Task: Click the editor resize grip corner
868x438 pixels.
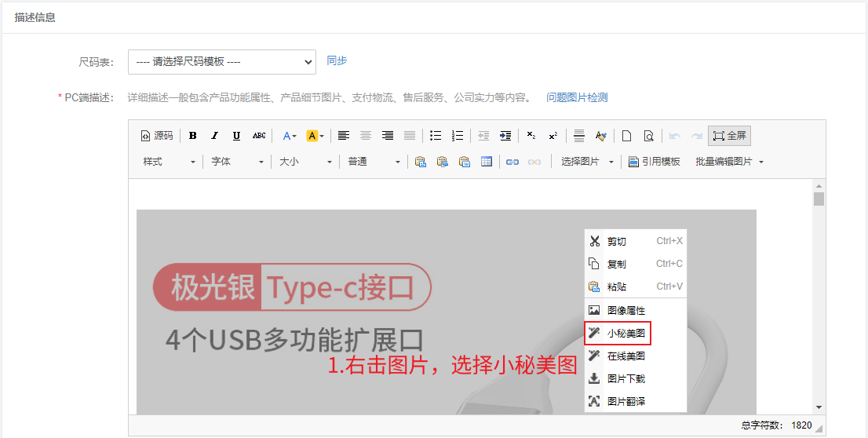Action: pos(819,428)
